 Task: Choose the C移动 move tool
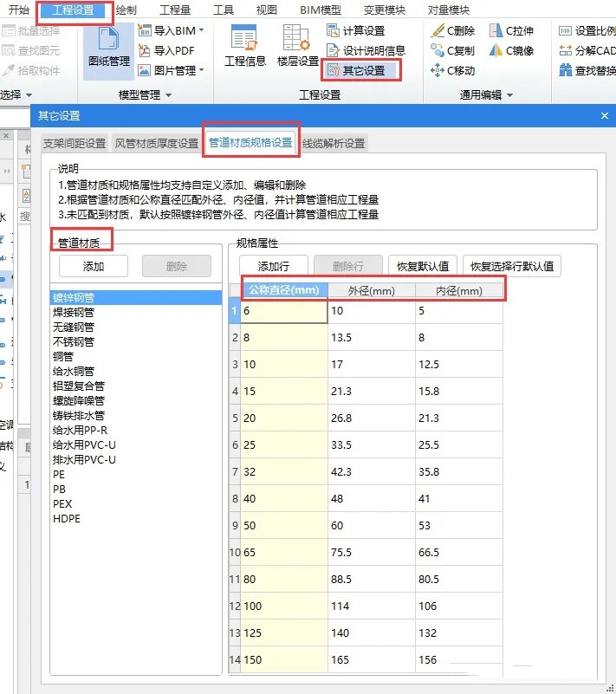(x=453, y=71)
